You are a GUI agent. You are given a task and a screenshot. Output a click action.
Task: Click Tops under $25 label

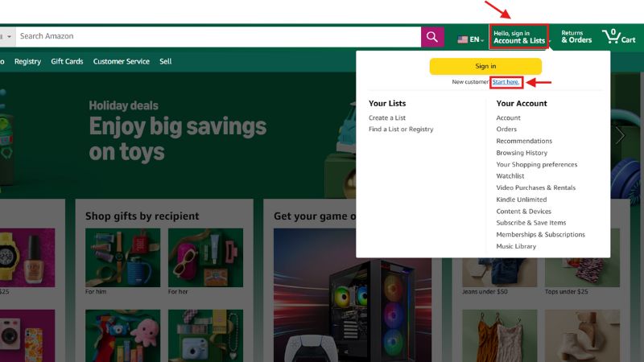[567, 292]
